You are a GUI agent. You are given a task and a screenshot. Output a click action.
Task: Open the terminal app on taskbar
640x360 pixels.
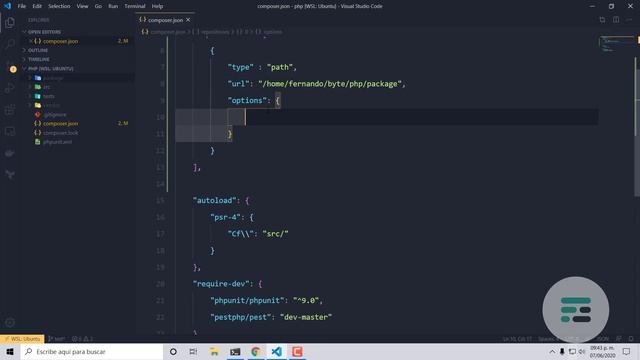coord(235,351)
